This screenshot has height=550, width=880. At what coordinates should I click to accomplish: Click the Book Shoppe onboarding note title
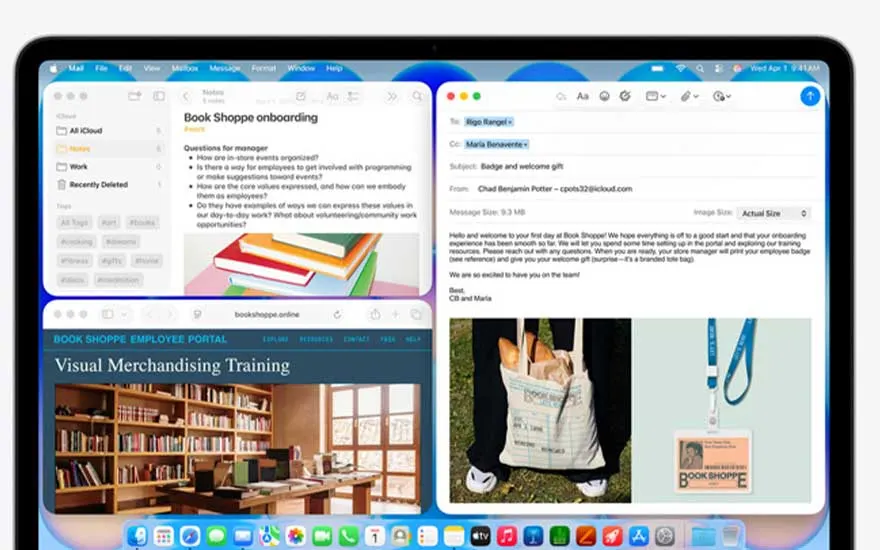[251, 117]
